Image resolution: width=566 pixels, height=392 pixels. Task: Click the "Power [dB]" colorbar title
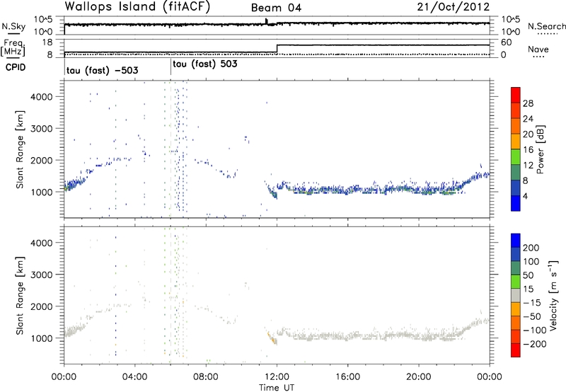pyautogui.click(x=541, y=149)
